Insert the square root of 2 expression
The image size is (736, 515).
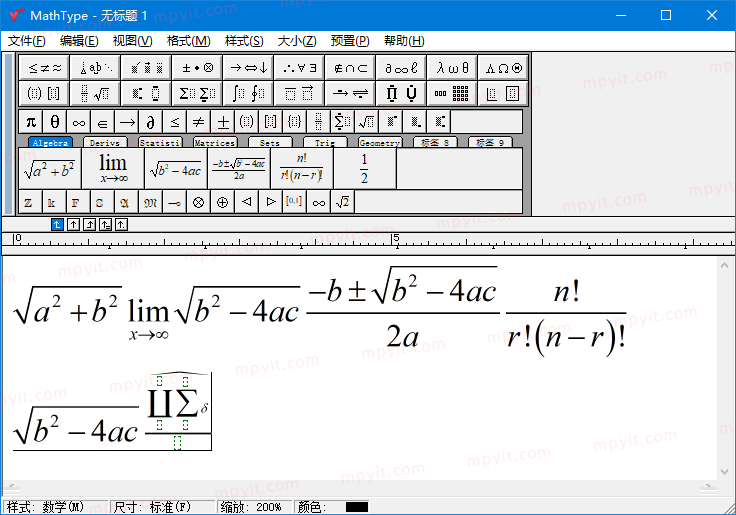pos(343,202)
